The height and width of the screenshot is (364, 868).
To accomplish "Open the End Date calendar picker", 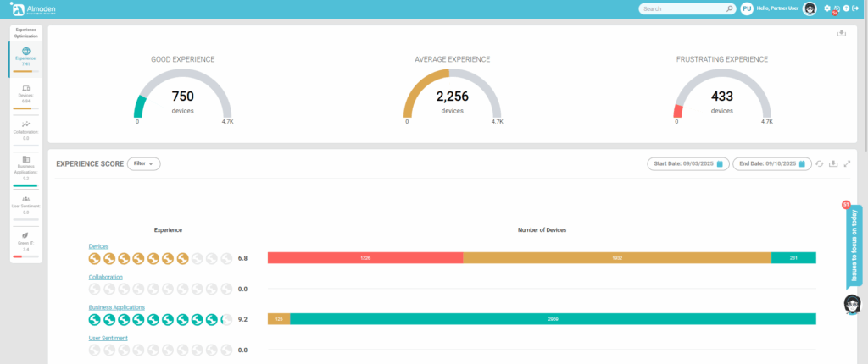I will [x=803, y=163].
